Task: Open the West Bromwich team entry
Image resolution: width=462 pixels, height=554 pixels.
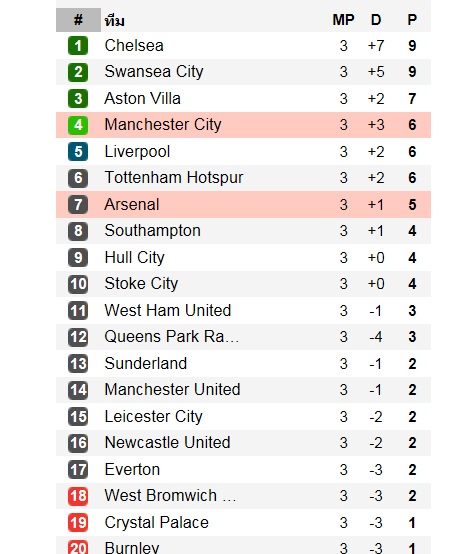Action: point(170,496)
